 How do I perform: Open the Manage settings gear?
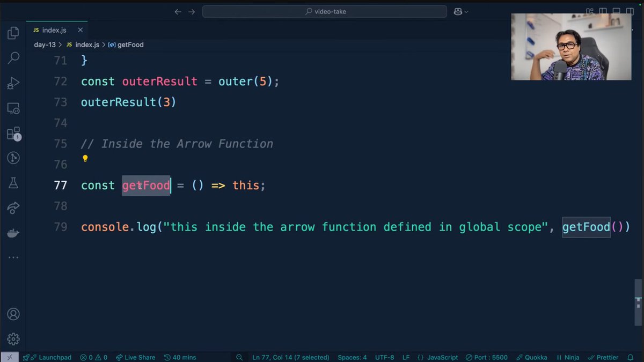coord(12,338)
